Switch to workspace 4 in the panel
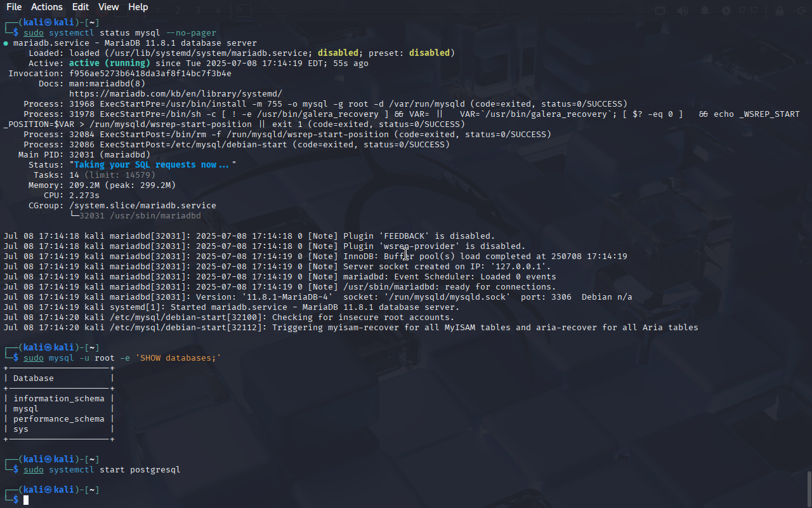The image size is (812, 508). point(218,11)
